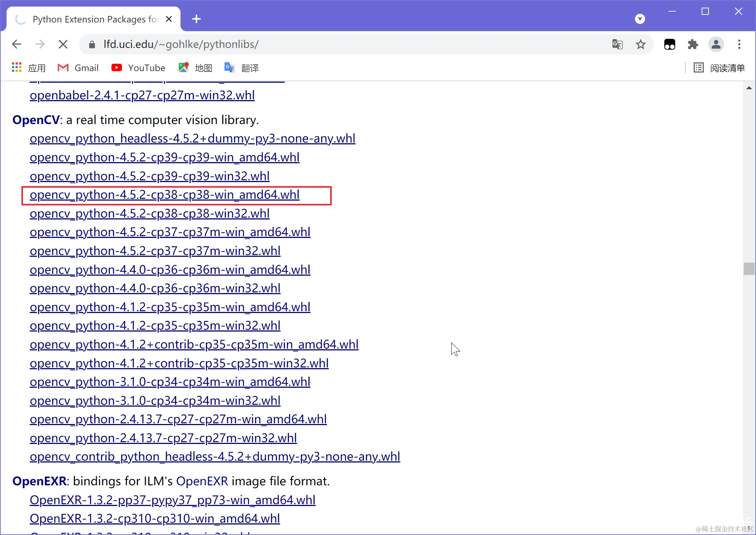Download opencv_python-4.5.2-cp38-cp38-win_amd64.whl
Screen dimensions: 756x535
click(x=165, y=195)
